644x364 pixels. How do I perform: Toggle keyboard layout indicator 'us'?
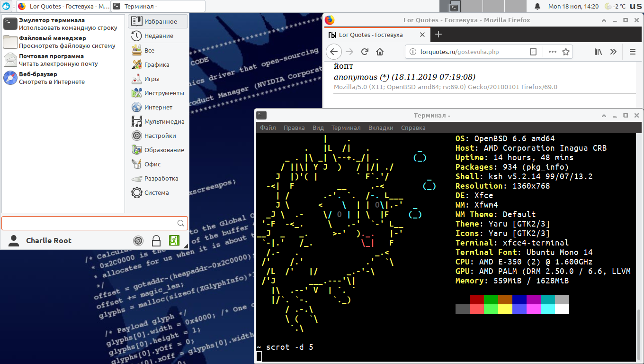635,6
